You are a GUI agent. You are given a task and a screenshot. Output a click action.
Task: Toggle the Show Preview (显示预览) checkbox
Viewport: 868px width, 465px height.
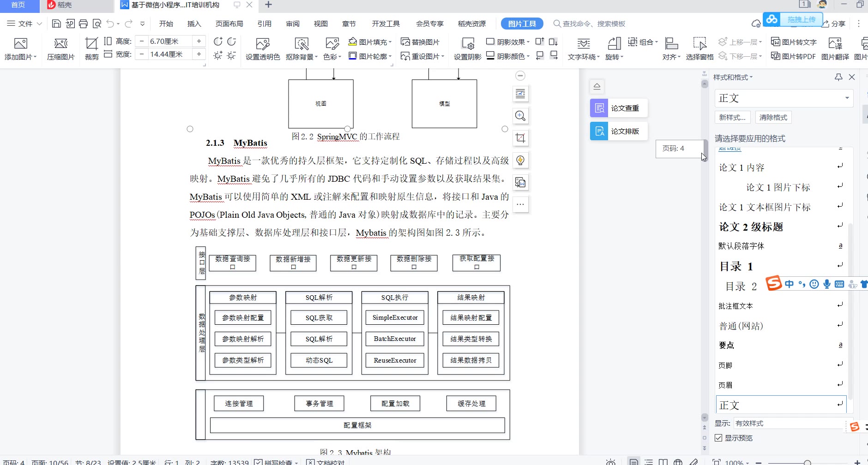(718, 438)
